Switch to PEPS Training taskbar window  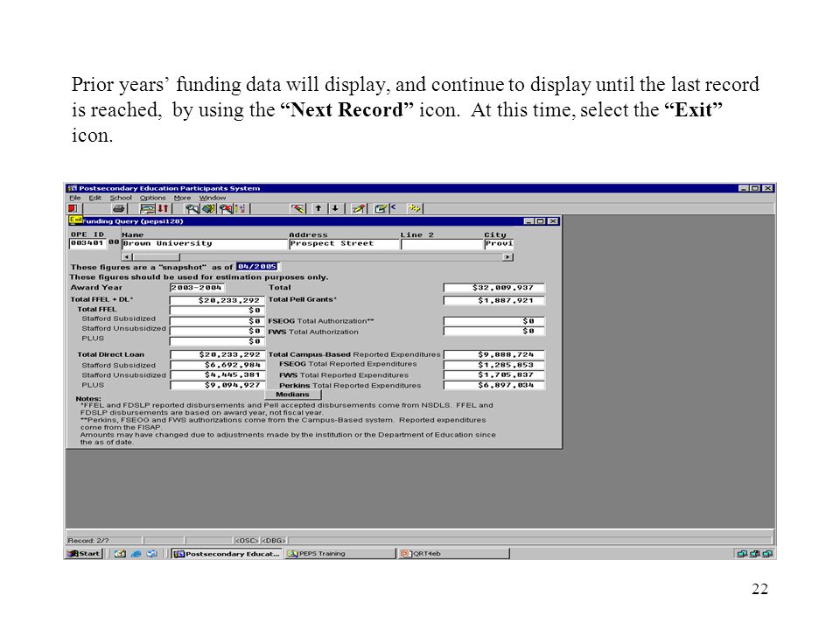(x=339, y=553)
